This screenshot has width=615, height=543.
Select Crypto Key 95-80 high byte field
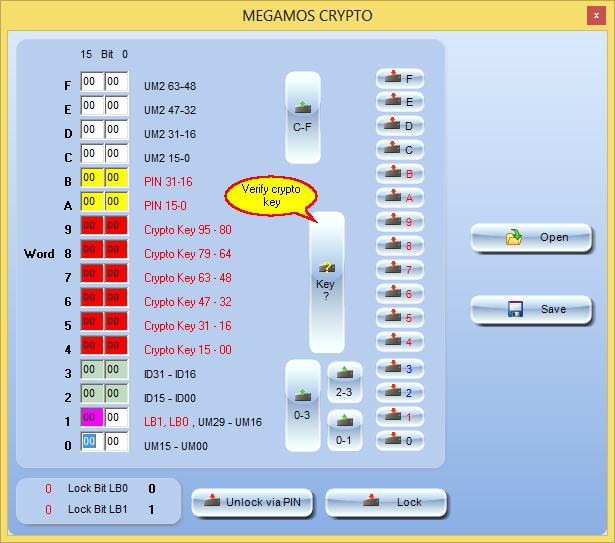pyautogui.click(x=92, y=225)
